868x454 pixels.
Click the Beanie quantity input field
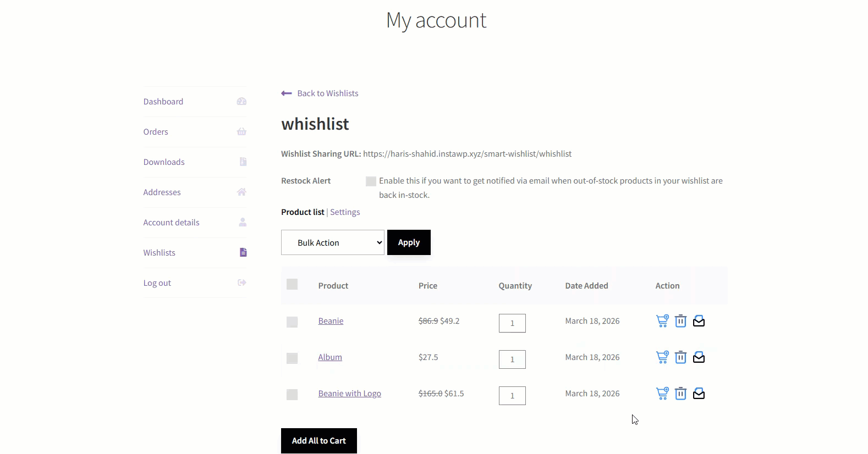coord(512,323)
